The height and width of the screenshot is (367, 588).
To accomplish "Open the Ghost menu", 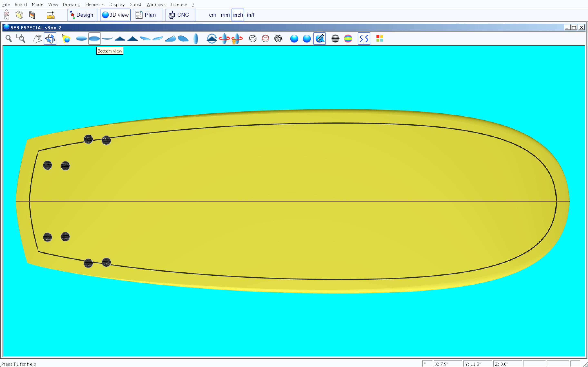I will (x=135, y=4).
